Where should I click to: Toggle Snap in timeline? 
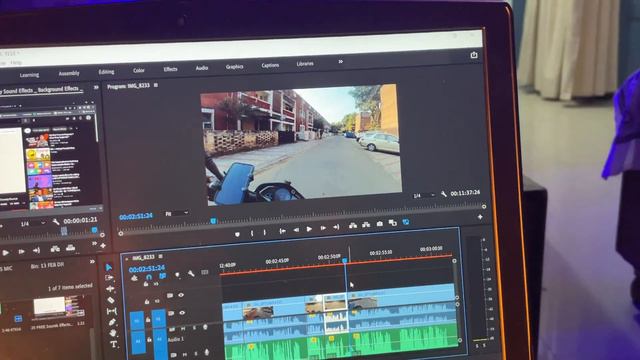pyautogui.click(x=149, y=277)
